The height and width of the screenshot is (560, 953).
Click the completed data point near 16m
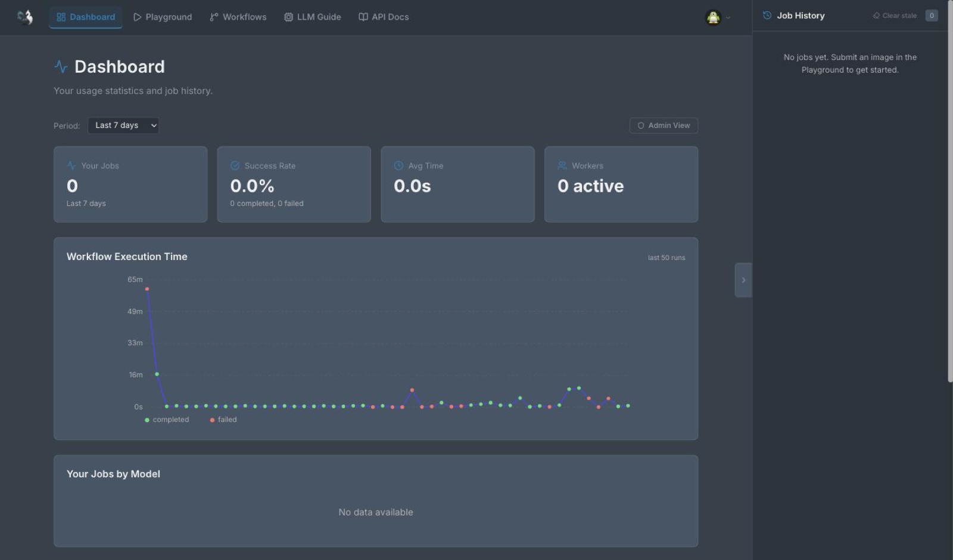click(157, 374)
